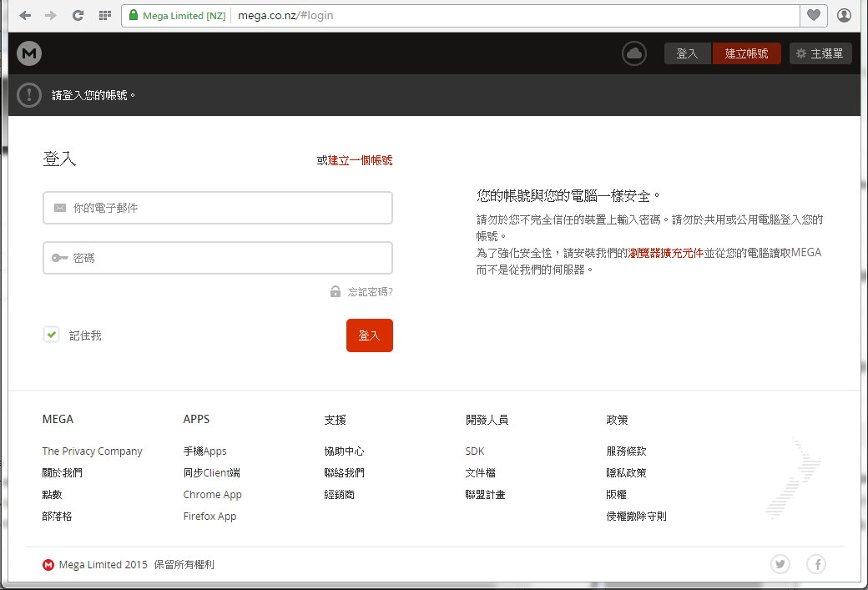Click the red Mega logo in the footer
Image resolution: width=868 pixels, height=590 pixels.
pos(48,564)
